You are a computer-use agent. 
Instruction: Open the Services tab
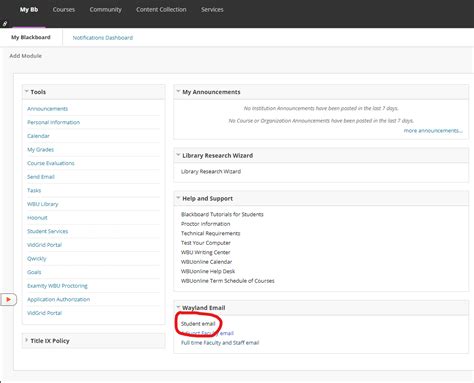click(x=212, y=10)
